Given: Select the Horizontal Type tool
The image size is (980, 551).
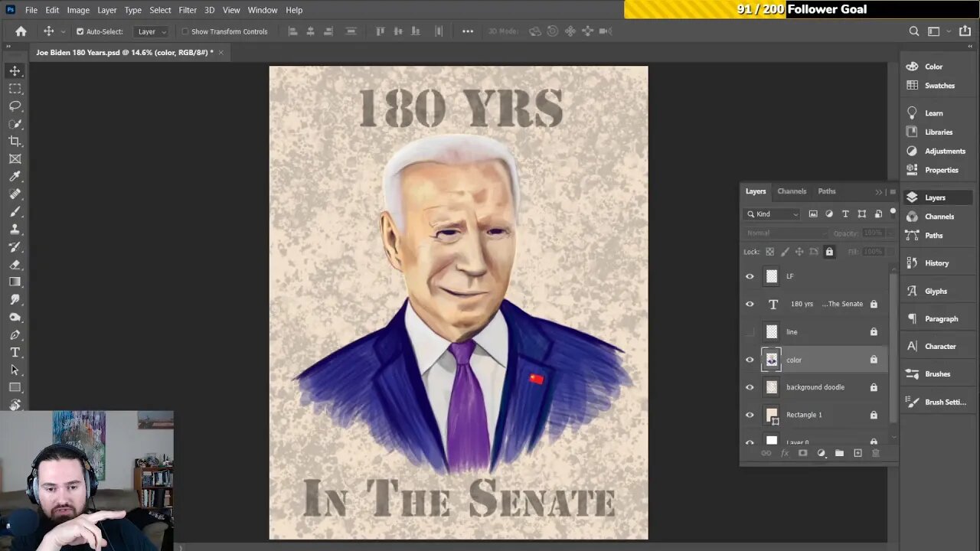Looking at the screenshot, I should (15, 352).
